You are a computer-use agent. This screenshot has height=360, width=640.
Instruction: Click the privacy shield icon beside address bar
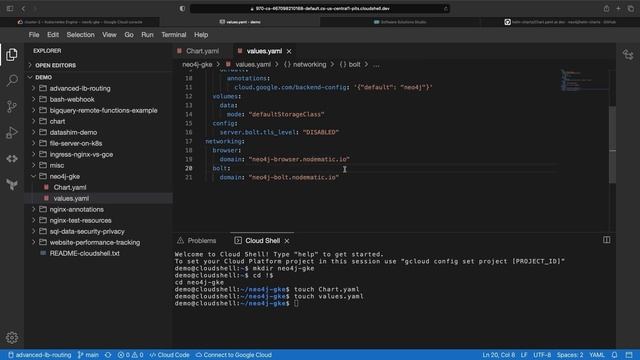(x=182, y=8)
